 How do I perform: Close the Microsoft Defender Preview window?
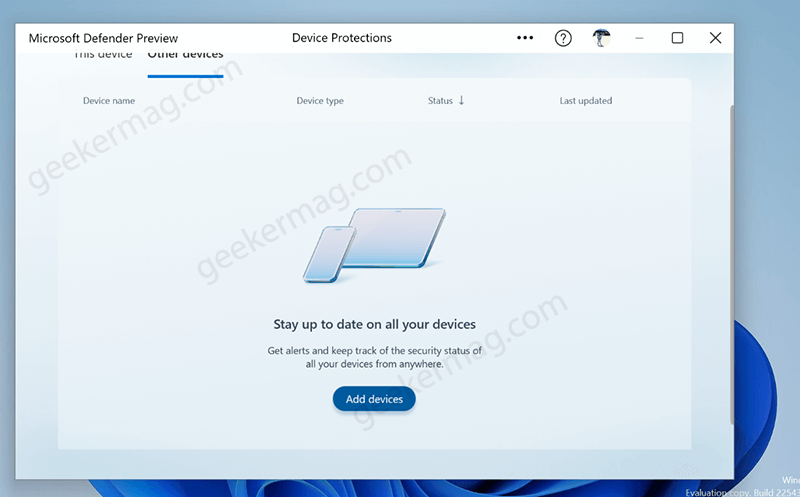pyautogui.click(x=715, y=38)
